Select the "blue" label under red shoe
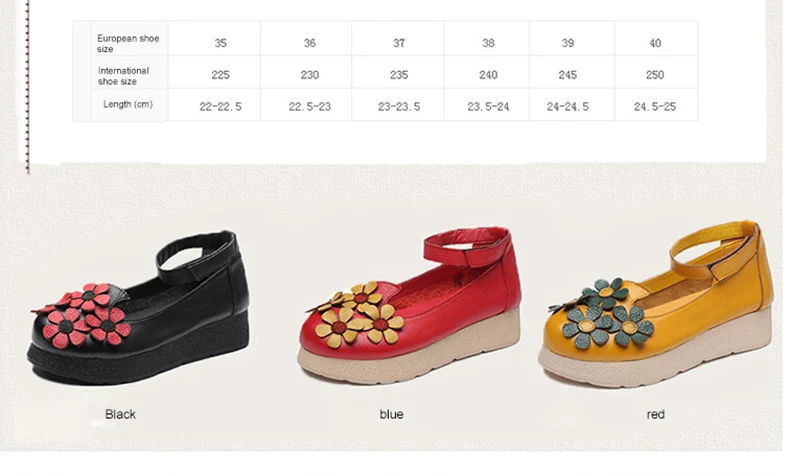790x475 pixels. click(x=391, y=415)
